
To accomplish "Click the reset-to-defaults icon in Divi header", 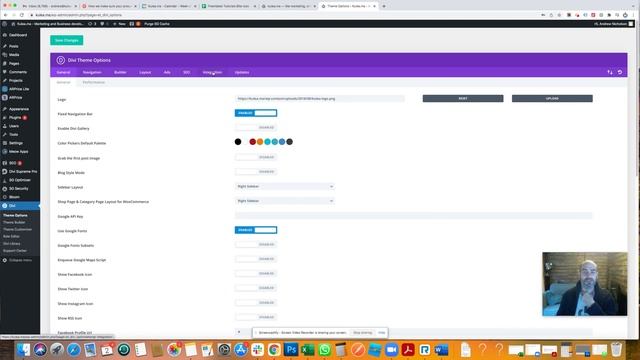I will pyautogui.click(x=620, y=72).
